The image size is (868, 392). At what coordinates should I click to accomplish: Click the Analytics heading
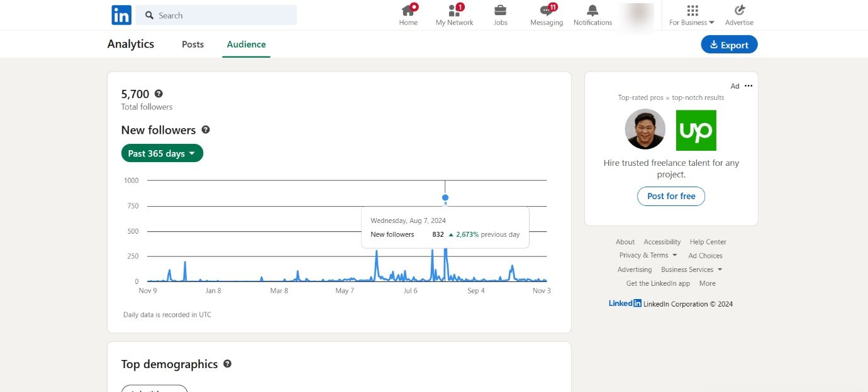pos(131,44)
